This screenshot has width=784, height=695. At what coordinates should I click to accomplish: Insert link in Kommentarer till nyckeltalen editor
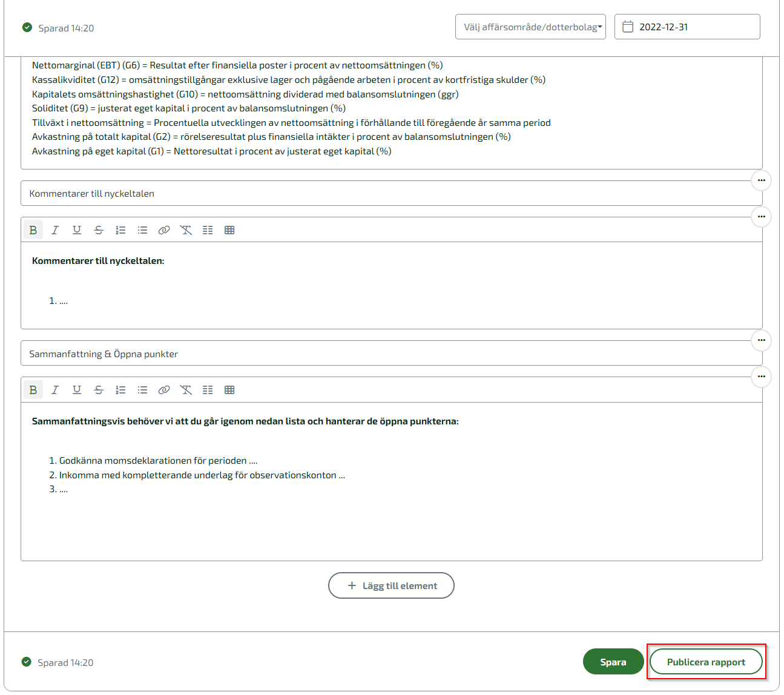pos(164,230)
